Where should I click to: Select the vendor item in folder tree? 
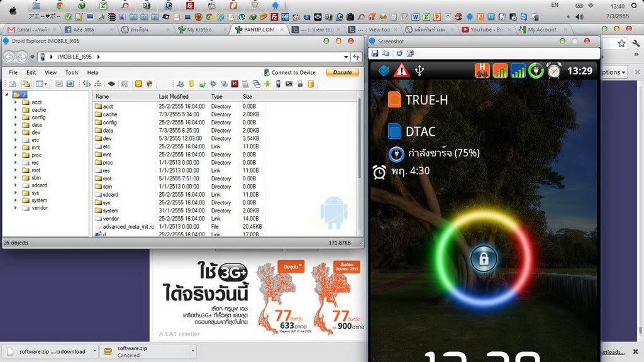click(x=40, y=207)
